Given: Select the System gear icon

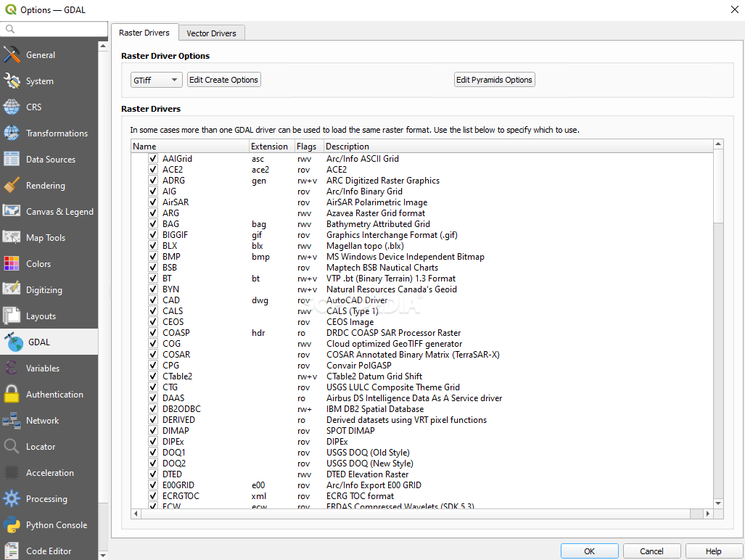Looking at the screenshot, I should click(12, 81).
